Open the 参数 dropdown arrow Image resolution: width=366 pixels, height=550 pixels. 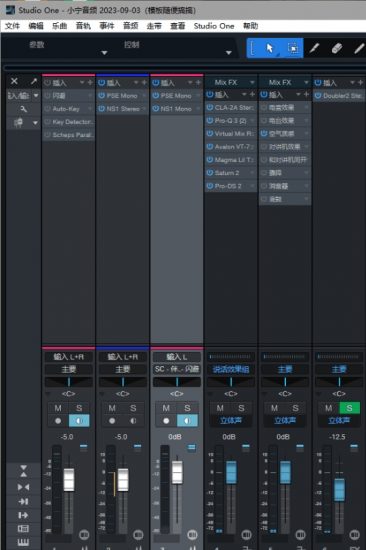tap(104, 53)
